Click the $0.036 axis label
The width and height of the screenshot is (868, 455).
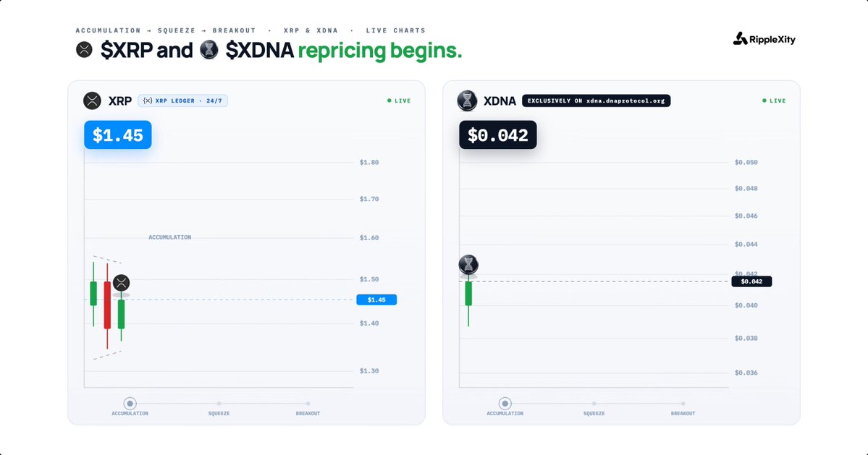(746, 373)
